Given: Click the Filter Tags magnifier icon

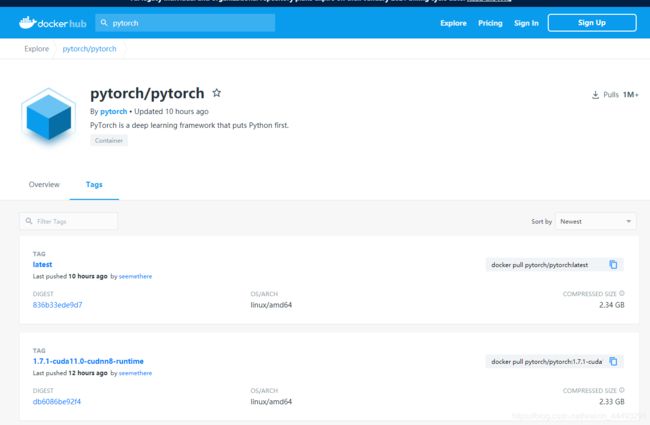Looking at the screenshot, I should pos(29,221).
